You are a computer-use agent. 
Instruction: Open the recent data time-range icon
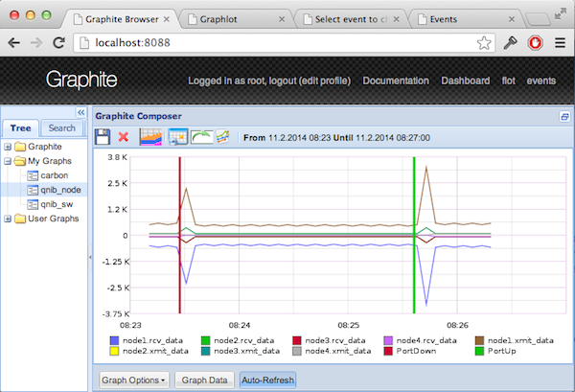[x=150, y=137]
